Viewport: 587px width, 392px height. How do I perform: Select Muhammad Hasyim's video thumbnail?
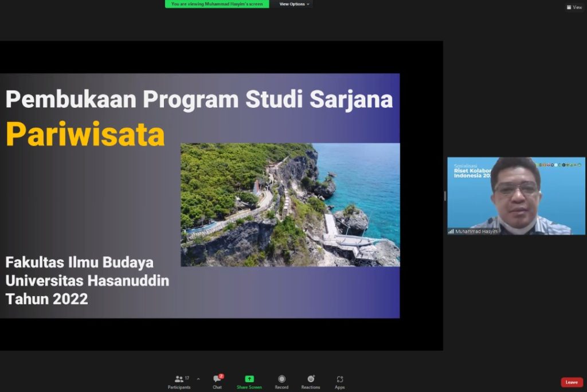point(515,195)
